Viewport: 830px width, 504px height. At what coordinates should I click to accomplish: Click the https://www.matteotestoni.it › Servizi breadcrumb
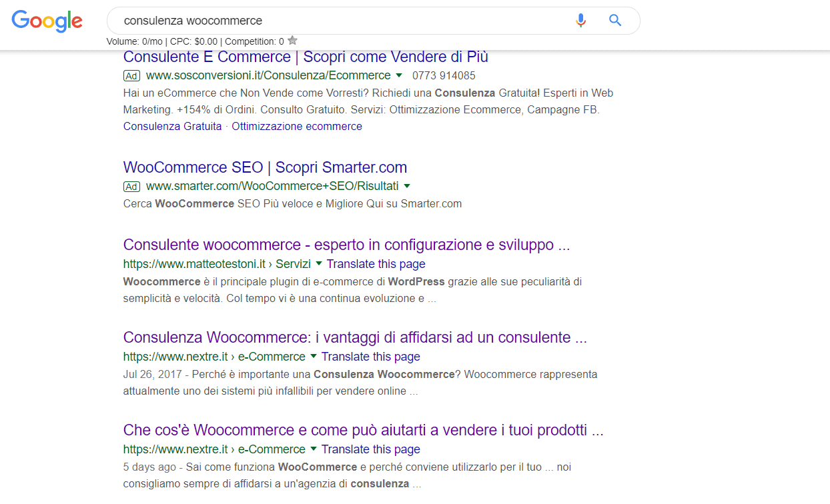[217, 264]
